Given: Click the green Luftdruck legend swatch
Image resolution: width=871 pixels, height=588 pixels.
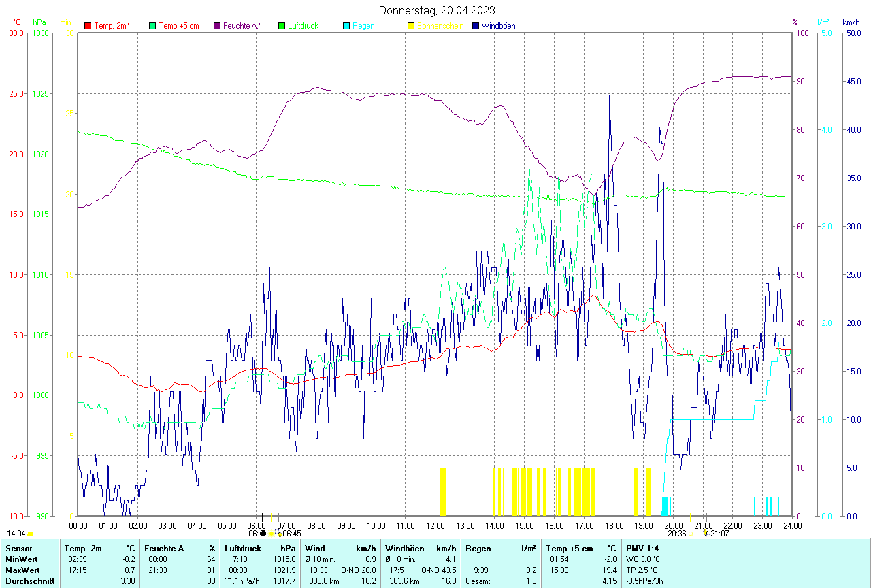Looking at the screenshot, I should 281,26.
